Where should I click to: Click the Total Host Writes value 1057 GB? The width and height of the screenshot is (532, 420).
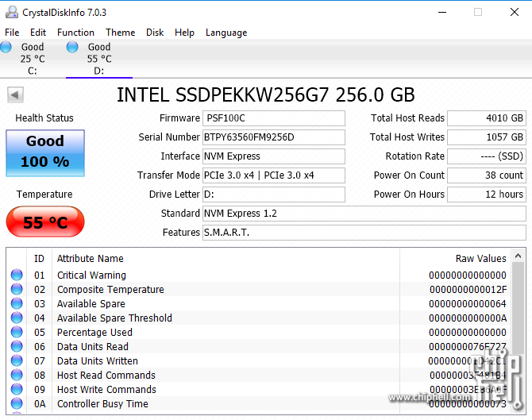pyautogui.click(x=487, y=137)
